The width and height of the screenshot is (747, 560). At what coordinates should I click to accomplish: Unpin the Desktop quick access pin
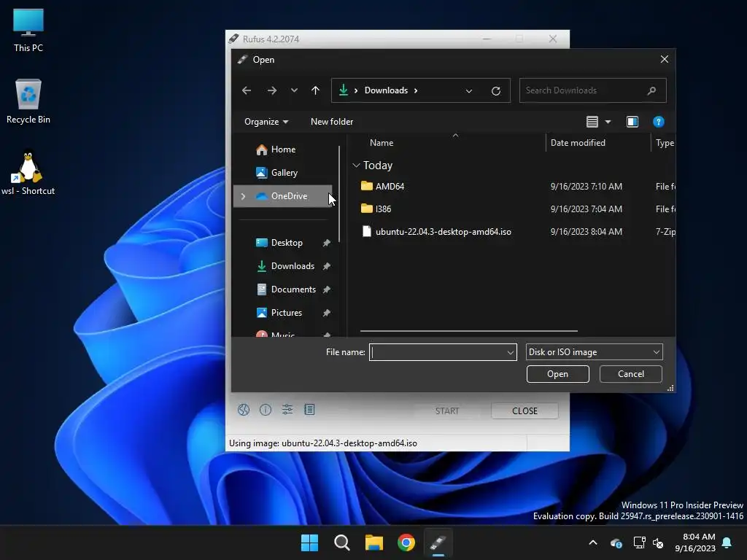click(327, 243)
